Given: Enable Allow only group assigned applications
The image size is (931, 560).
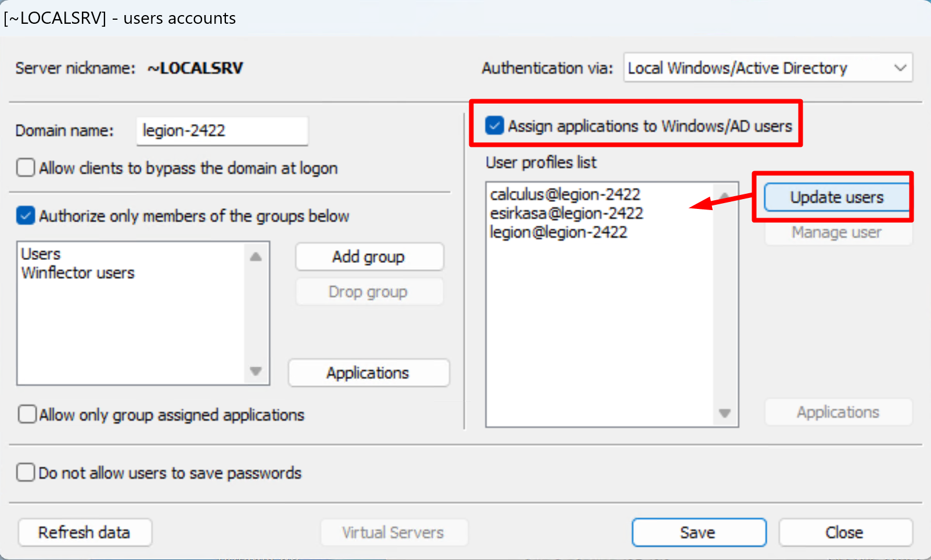Looking at the screenshot, I should point(27,415).
